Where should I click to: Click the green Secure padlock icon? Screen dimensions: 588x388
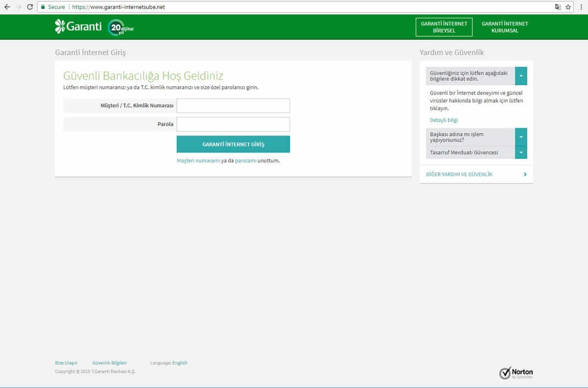click(x=43, y=7)
